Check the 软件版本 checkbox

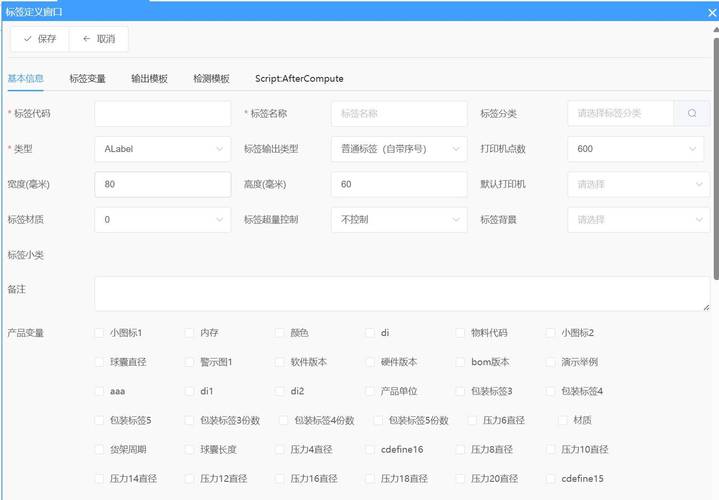click(x=280, y=362)
